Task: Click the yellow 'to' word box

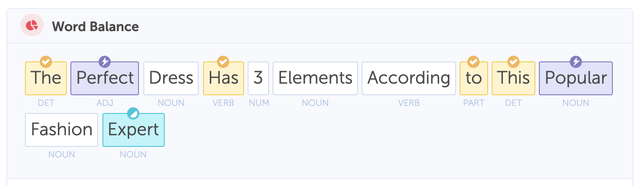Action: point(474,79)
